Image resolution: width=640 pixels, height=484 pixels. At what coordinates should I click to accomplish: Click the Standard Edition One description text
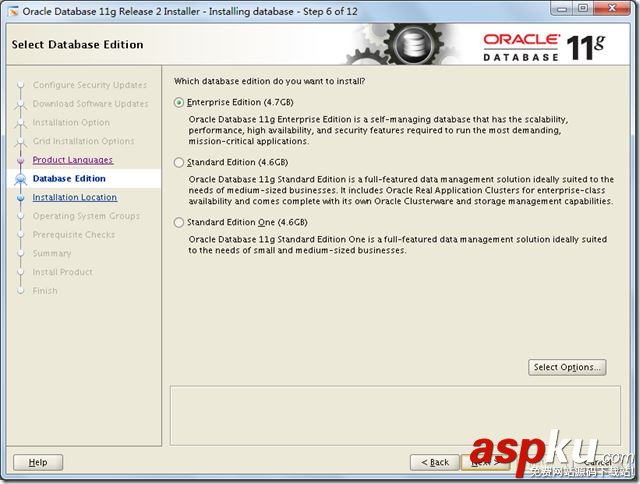tap(398, 245)
